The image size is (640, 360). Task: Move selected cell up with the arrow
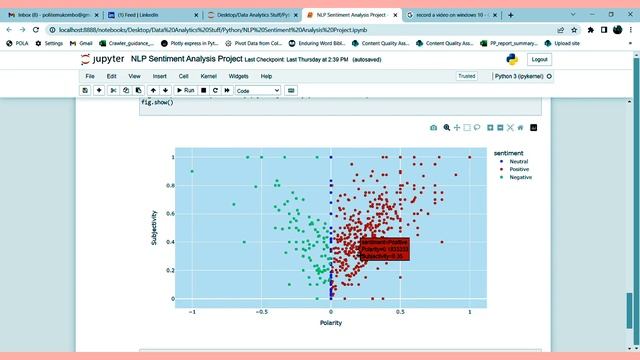coord(153,90)
